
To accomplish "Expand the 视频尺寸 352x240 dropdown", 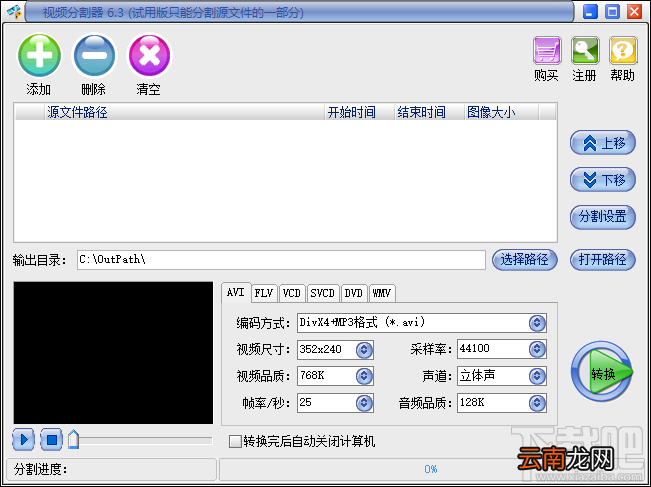I will point(364,350).
